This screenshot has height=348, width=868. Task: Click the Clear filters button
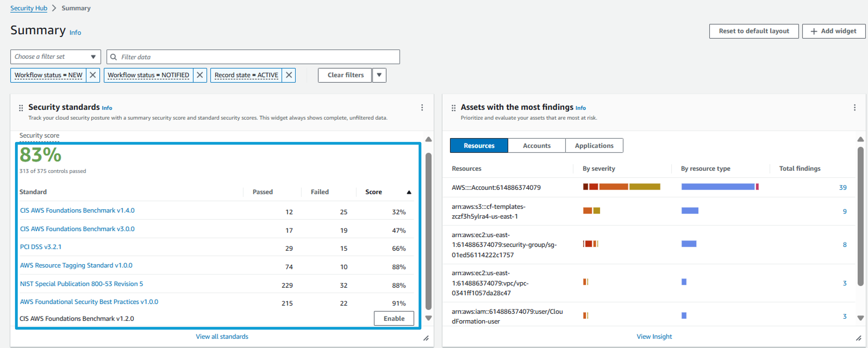[x=345, y=75]
